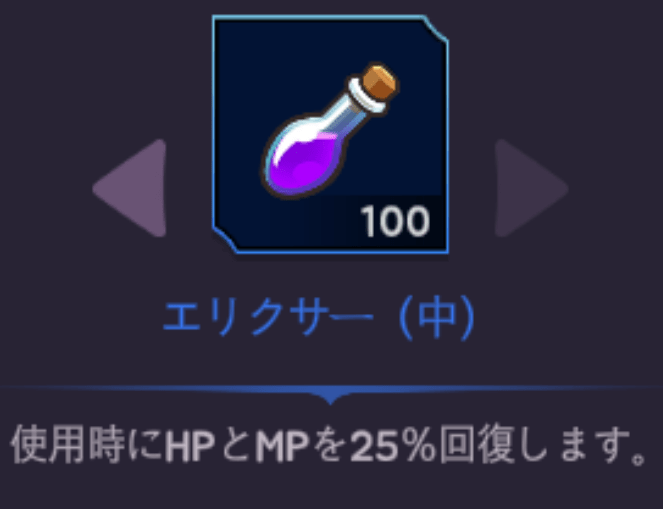Click the item quantity number 100

(395, 221)
